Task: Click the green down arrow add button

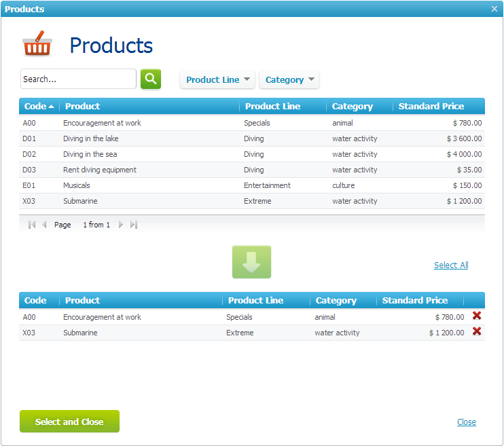Action: [x=251, y=261]
